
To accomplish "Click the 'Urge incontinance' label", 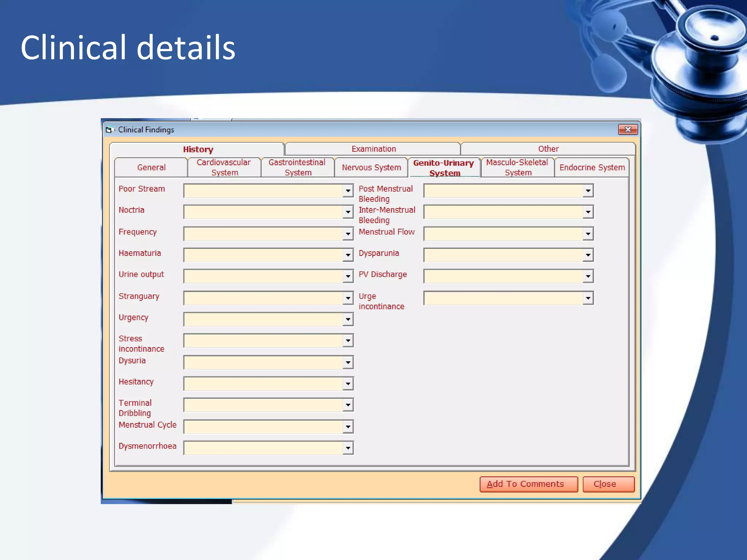I will click(x=382, y=301).
